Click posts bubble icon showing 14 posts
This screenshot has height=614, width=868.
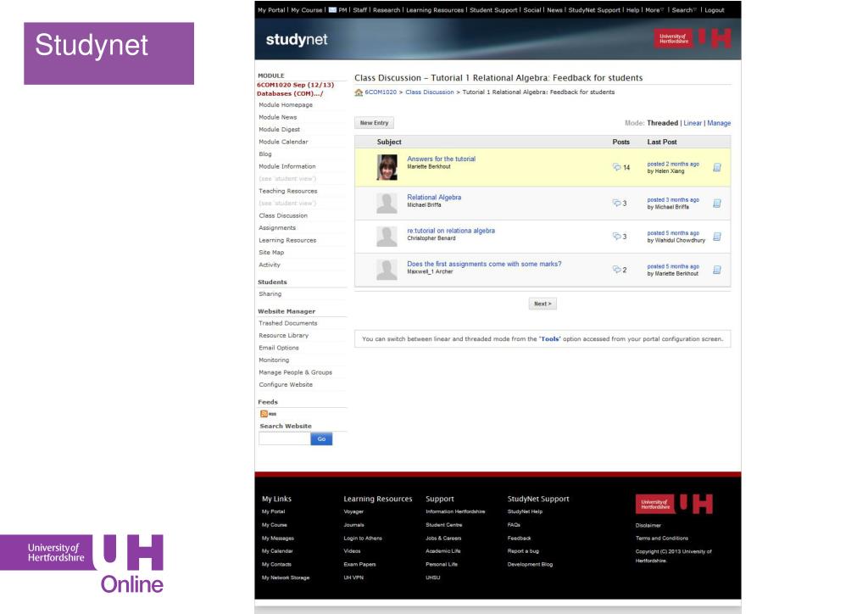tap(617, 167)
